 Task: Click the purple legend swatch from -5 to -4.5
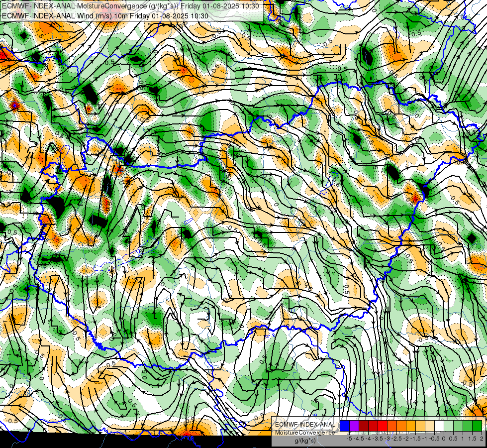[x=354, y=426]
